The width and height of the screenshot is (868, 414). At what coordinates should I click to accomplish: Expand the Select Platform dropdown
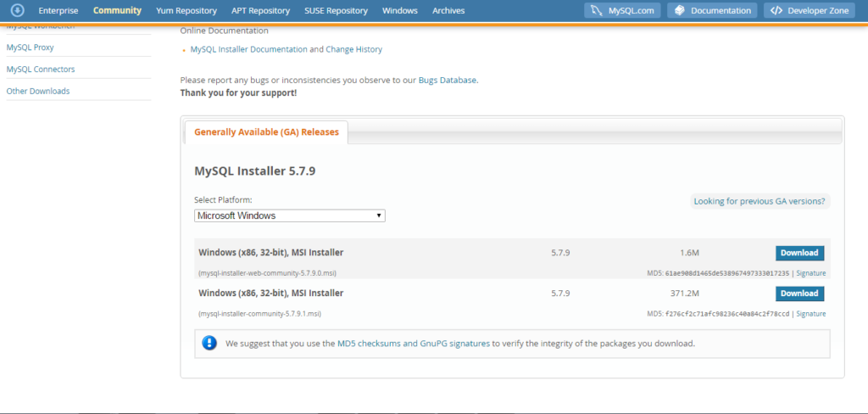point(290,215)
